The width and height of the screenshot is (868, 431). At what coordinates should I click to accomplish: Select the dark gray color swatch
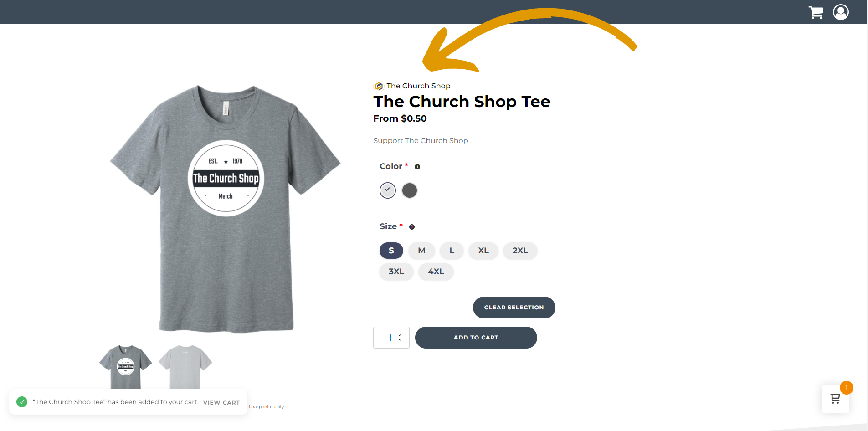click(x=410, y=190)
